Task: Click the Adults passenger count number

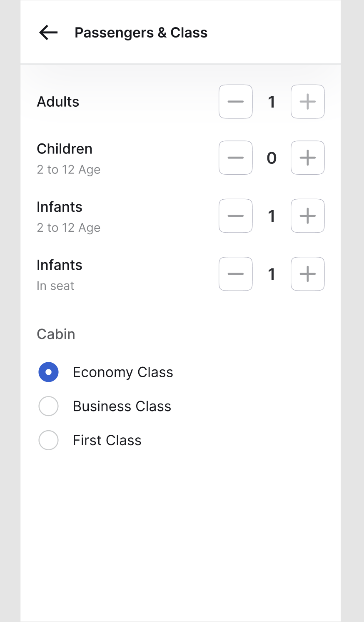Action: point(272,102)
